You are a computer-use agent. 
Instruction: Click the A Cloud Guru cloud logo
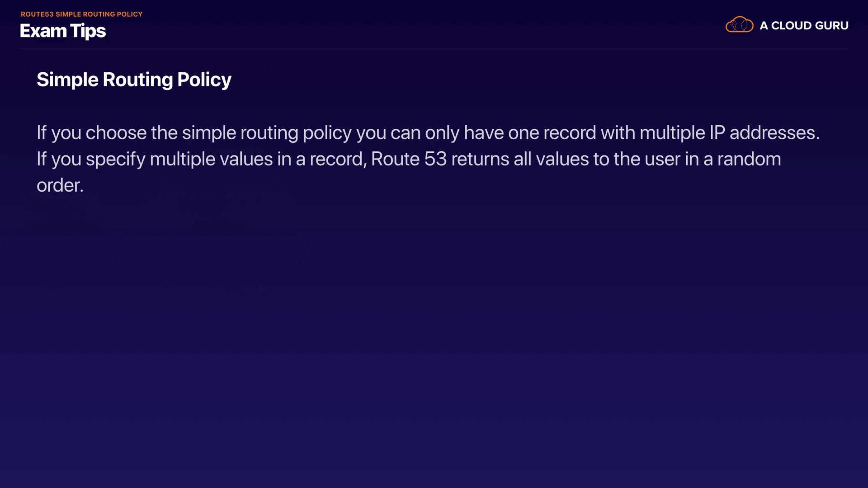(x=739, y=25)
